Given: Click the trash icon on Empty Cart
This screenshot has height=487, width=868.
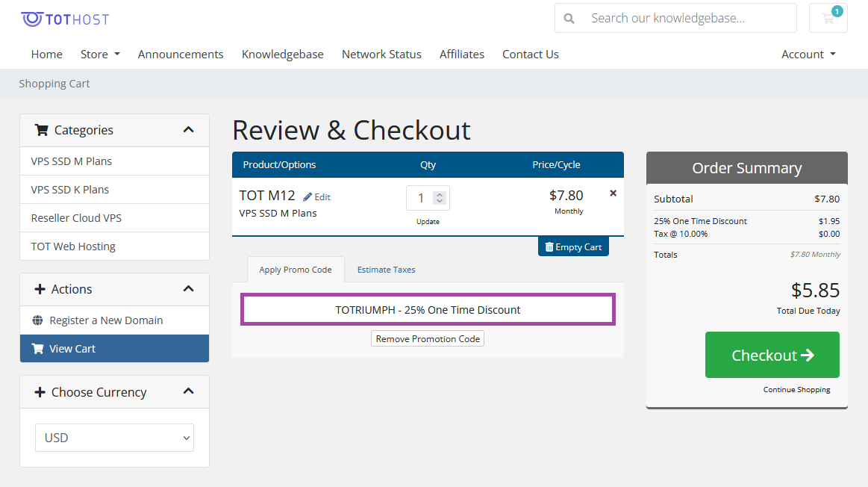Looking at the screenshot, I should point(550,246).
